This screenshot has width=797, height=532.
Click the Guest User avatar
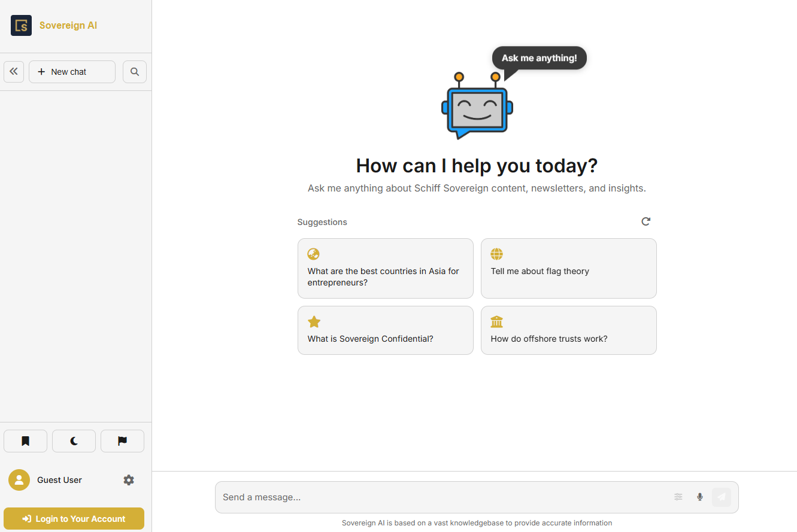(x=19, y=480)
